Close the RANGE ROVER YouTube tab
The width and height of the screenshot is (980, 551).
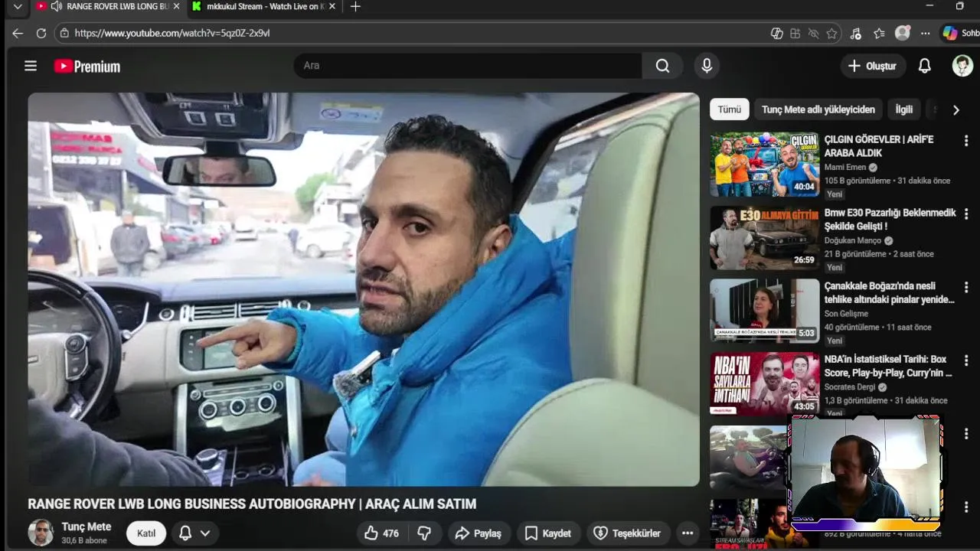pos(177,6)
